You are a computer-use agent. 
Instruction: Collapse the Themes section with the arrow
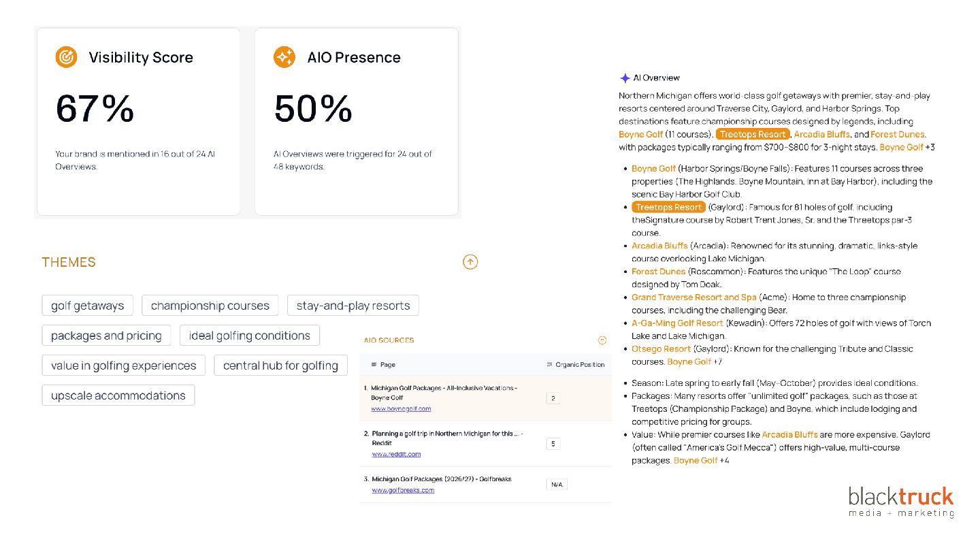(x=470, y=262)
